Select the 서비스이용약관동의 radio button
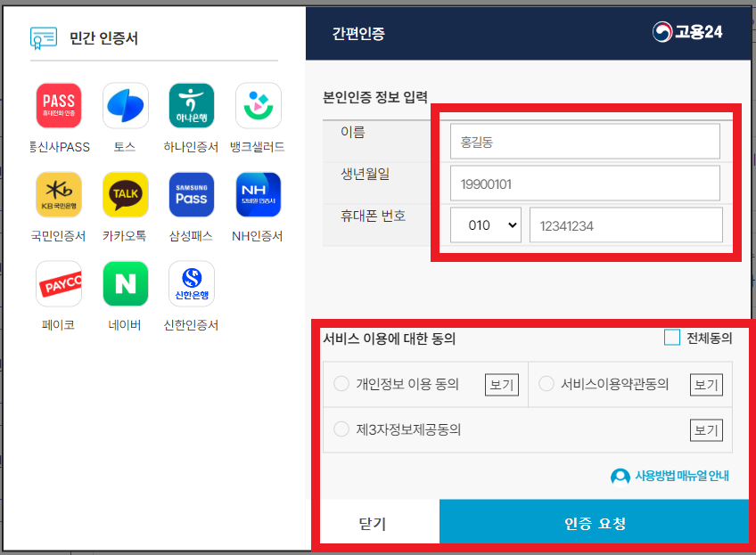 tap(546, 384)
